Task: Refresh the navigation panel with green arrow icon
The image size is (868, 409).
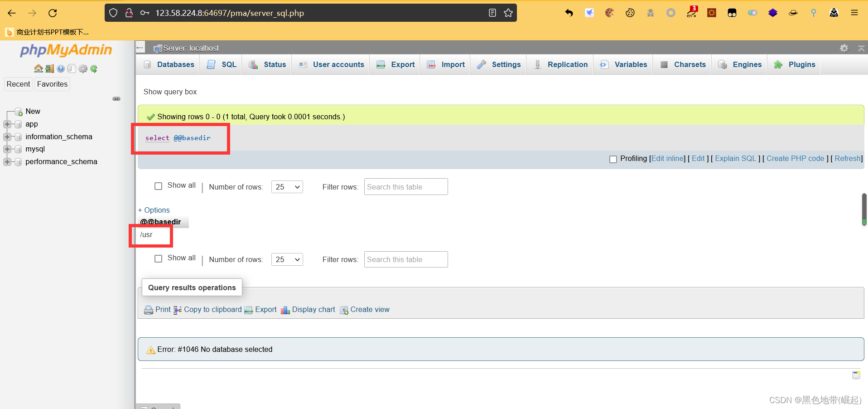Action: click(x=93, y=68)
